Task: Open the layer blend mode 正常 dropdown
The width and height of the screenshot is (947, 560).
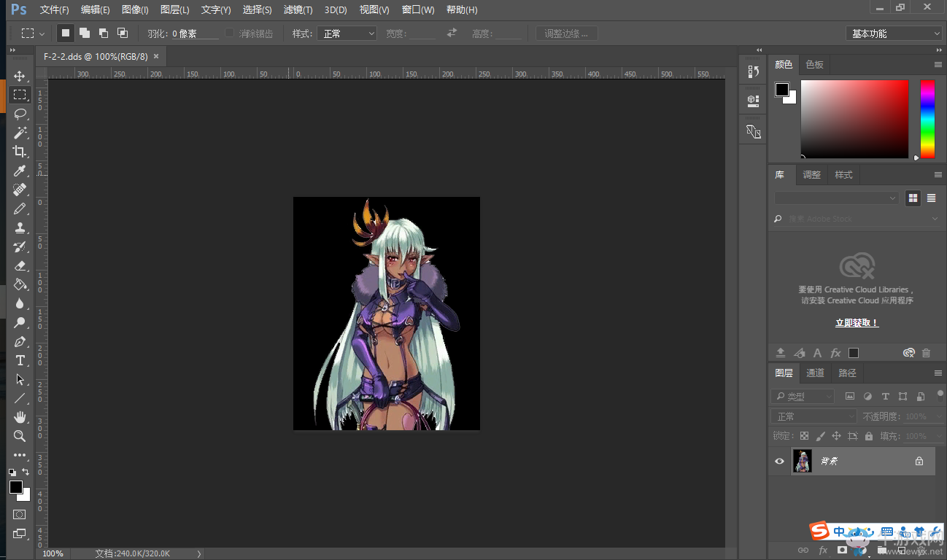Action: pyautogui.click(x=814, y=416)
